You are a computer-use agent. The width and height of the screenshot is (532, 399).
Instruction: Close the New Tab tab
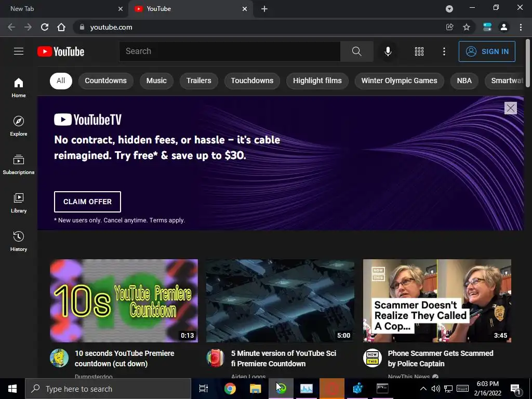[x=121, y=9]
